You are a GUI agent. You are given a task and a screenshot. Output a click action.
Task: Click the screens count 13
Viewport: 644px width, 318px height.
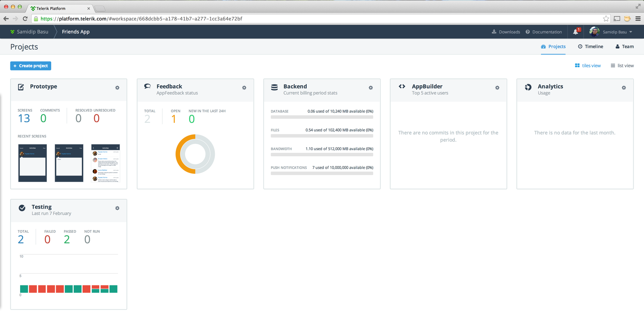24,118
